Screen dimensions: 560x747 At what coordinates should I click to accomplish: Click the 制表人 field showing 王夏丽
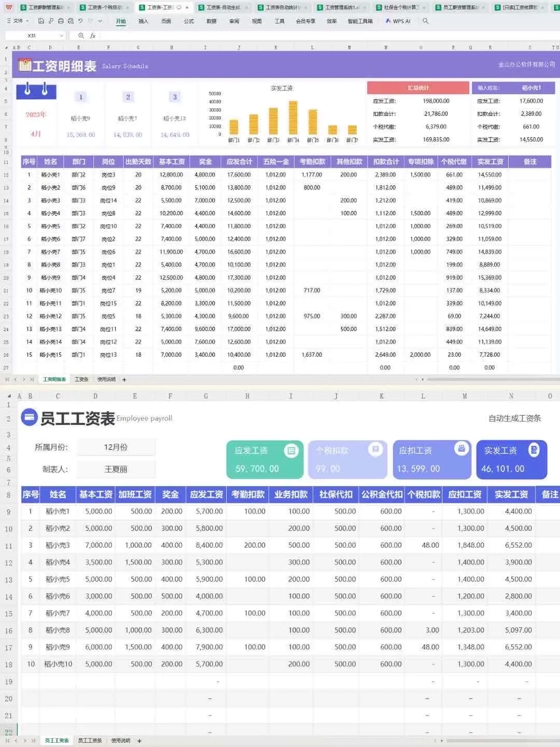tap(116, 469)
